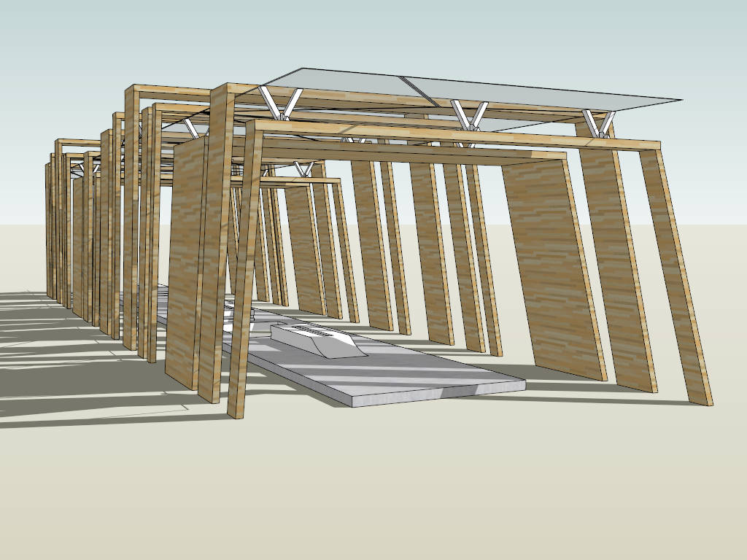Select the second white object behind the bench
Screen dimensions: 747x560
pos(241,312)
